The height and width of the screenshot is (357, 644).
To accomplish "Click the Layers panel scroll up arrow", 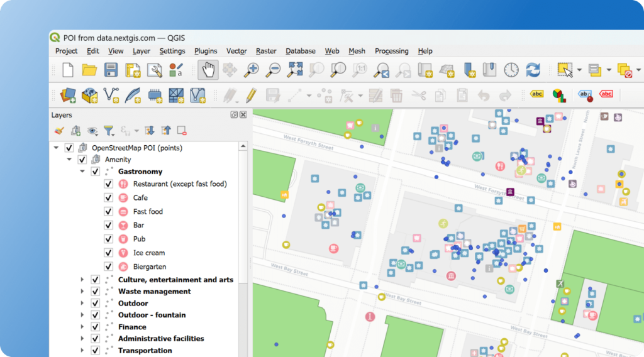I will 243,146.
